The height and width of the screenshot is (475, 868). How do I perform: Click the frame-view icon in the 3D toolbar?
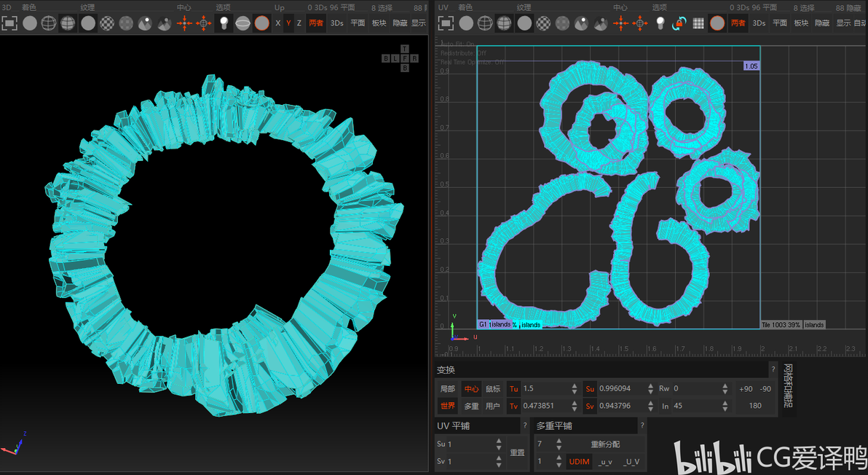coord(9,23)
